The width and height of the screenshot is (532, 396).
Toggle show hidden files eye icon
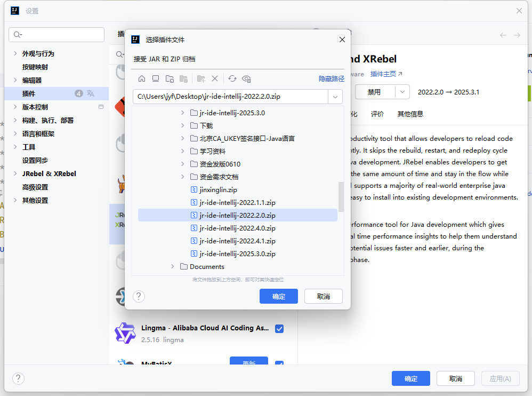point(246,79)
